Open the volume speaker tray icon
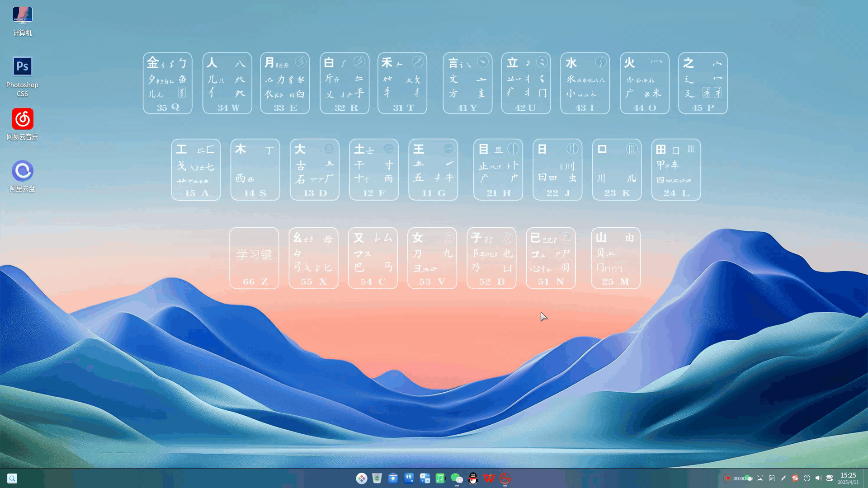This screenshot has height=488, width=868. (818, 478)
